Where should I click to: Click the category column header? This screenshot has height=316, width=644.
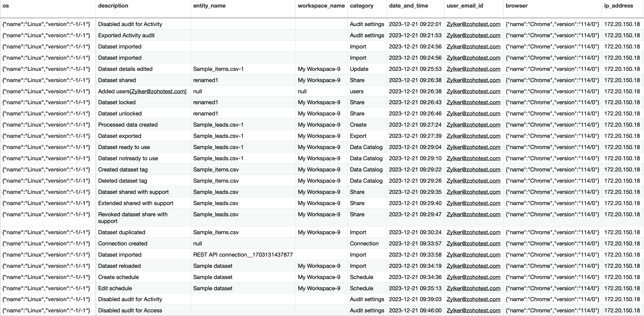[361, 6]
